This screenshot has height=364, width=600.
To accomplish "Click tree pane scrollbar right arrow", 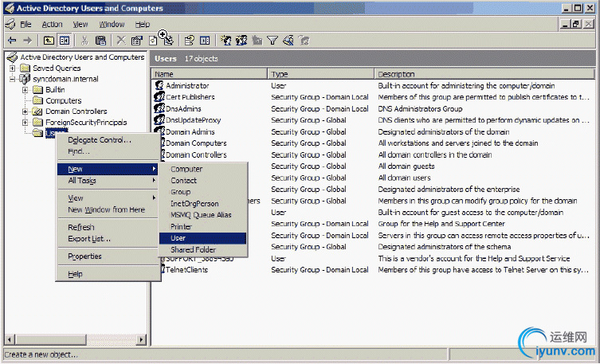I will pyautogui.click(x=142, y=339).
